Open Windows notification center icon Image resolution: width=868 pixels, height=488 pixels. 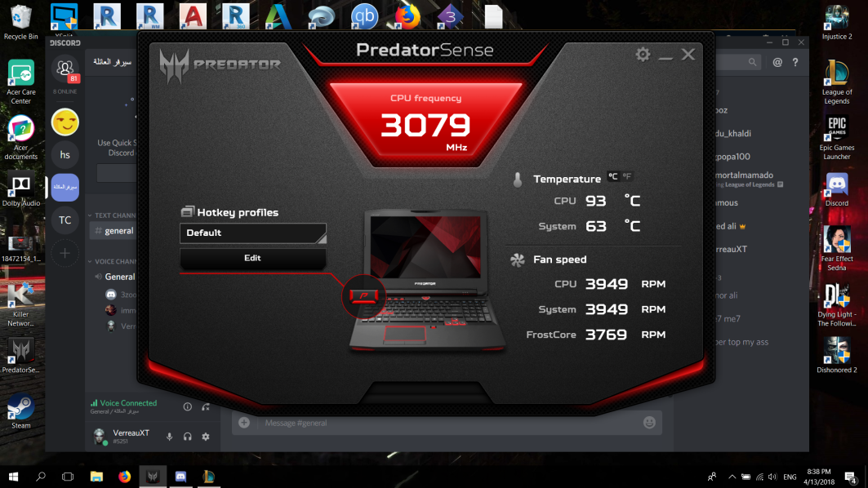pos(850,477)
